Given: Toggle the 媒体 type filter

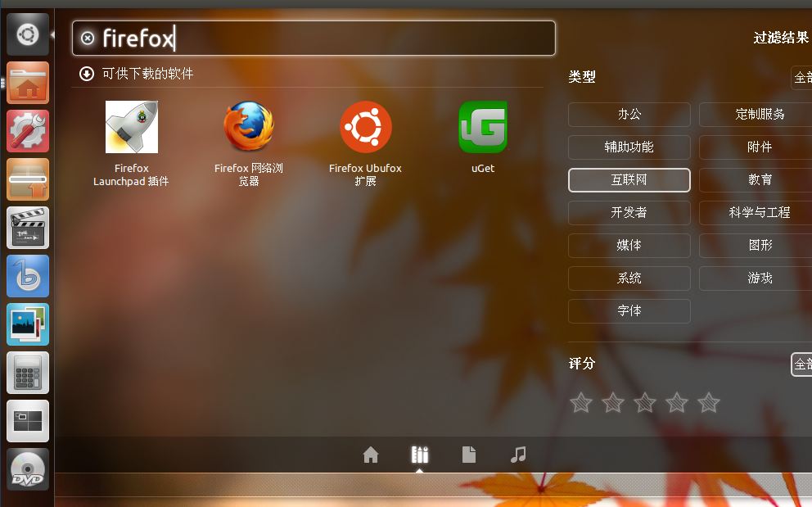Looking at the screenshot, I should coord(629,245).
